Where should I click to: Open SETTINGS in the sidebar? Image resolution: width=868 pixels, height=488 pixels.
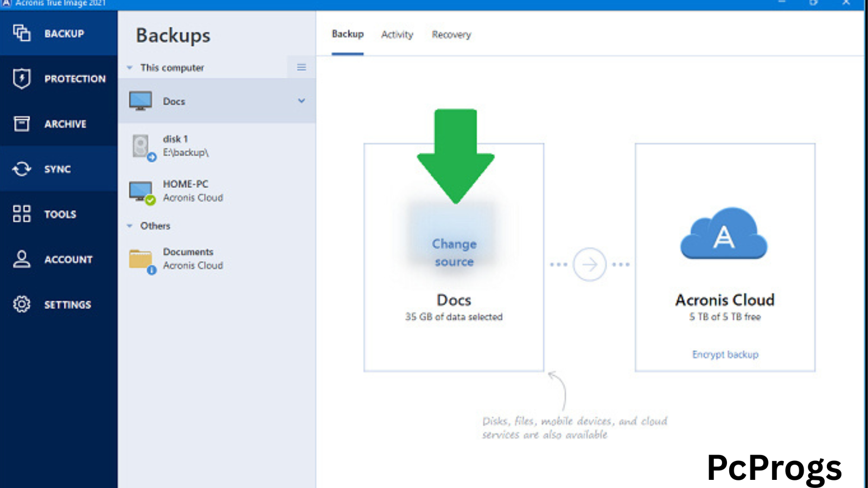point(68,305)
